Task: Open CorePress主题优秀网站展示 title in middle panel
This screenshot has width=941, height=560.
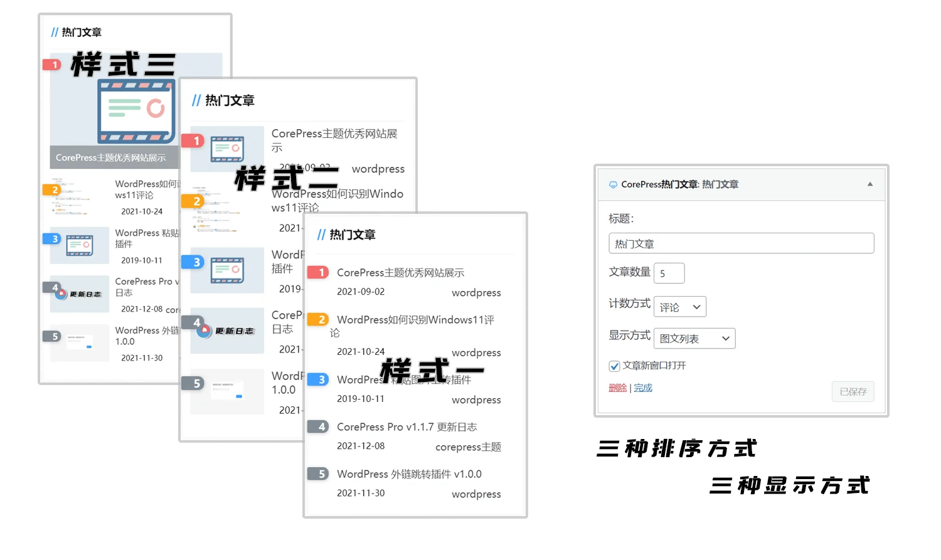Action: click(x=334, y=140)
